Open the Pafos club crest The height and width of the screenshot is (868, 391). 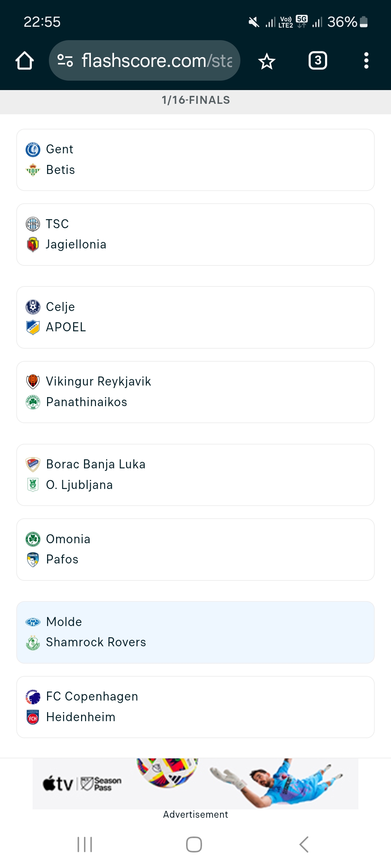point(33,559)
